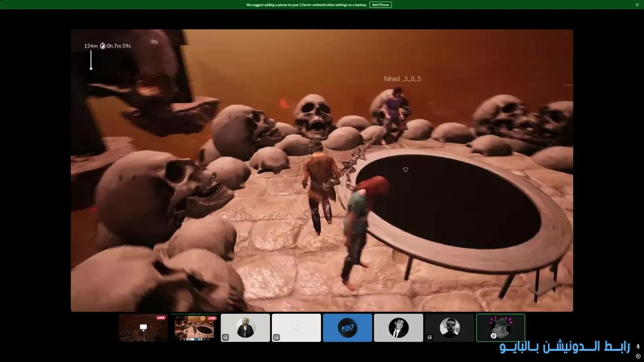The image size is (644, 362).
Task: Click the 154m height indicator text
Action: 91,46
